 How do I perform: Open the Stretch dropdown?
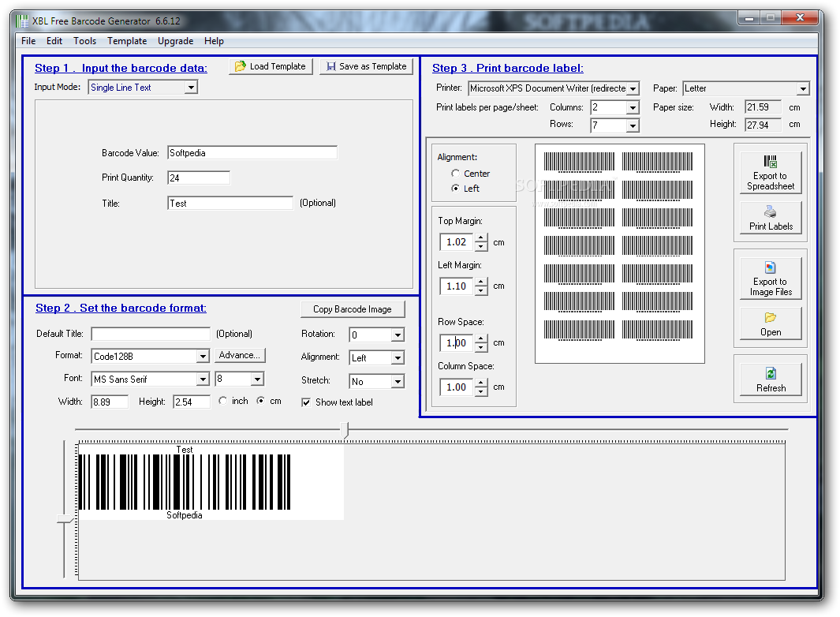pyautogui.click(x=398, y=381)
